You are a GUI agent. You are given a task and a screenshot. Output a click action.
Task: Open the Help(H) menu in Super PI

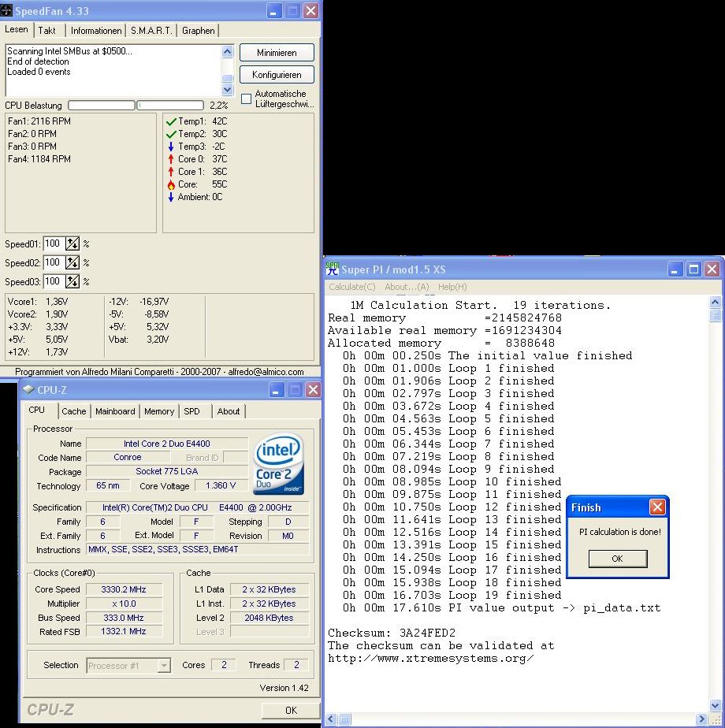(452, 287)
